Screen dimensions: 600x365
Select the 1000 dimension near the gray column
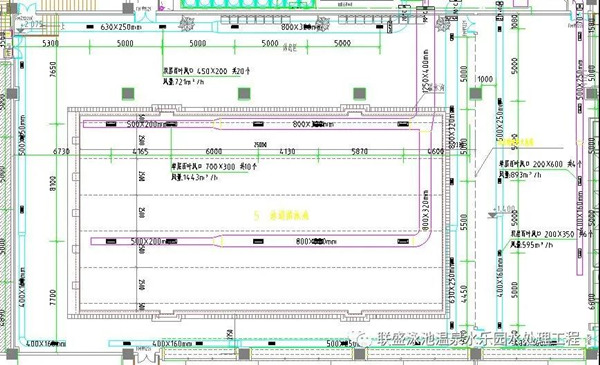(x=485, y=79)
